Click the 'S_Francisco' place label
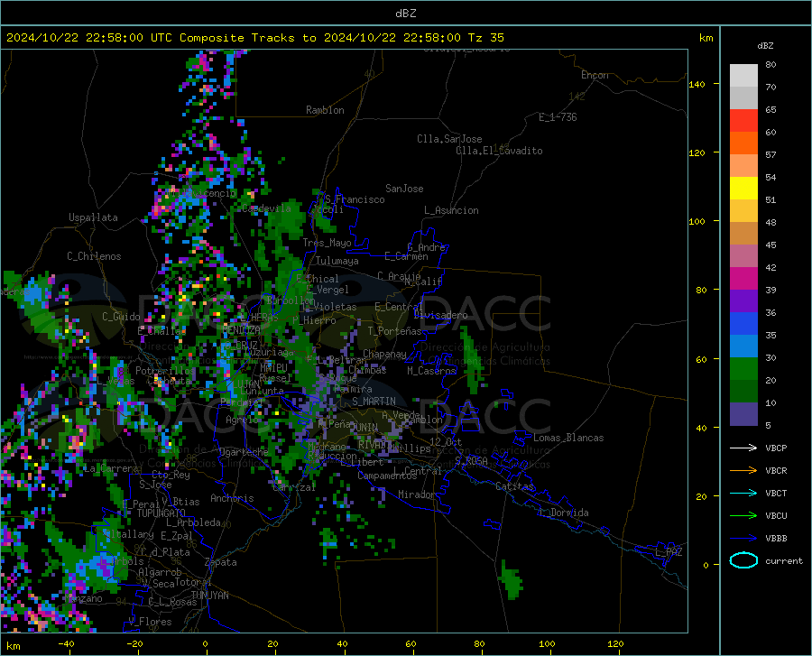This screenshot has height=656, width=812. click(x=355, y=199)
